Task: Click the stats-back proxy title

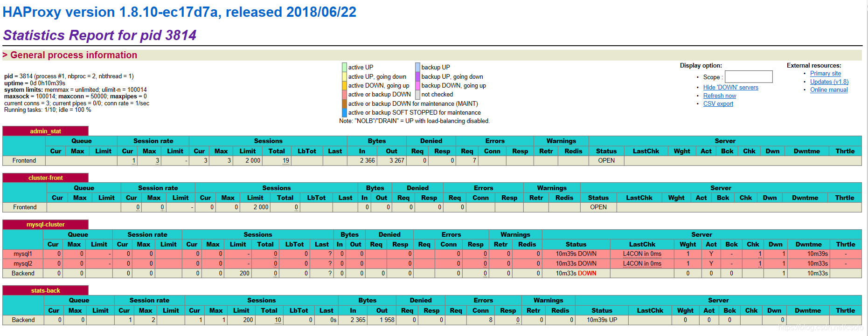Action: tap(45, 290)
